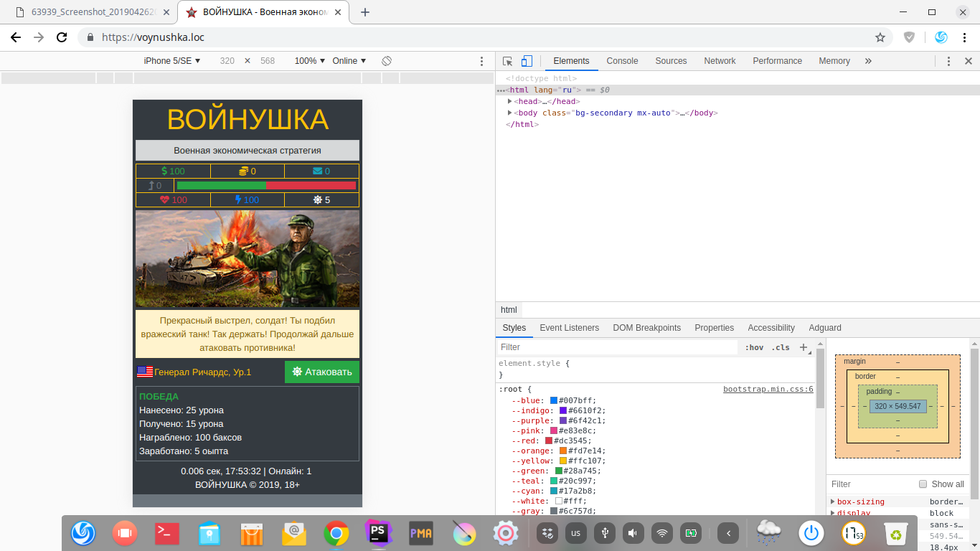
Task: Click the inspect element picker icon
Action: point(508,61)
